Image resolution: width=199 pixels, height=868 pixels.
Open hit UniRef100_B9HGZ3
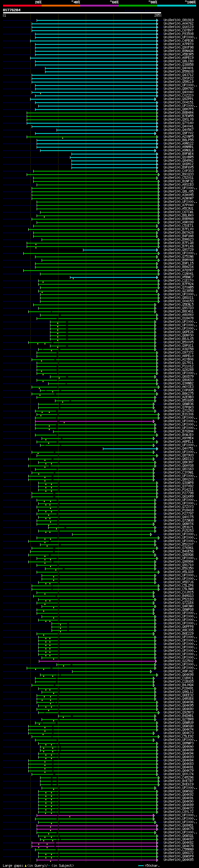click(178, 240)
